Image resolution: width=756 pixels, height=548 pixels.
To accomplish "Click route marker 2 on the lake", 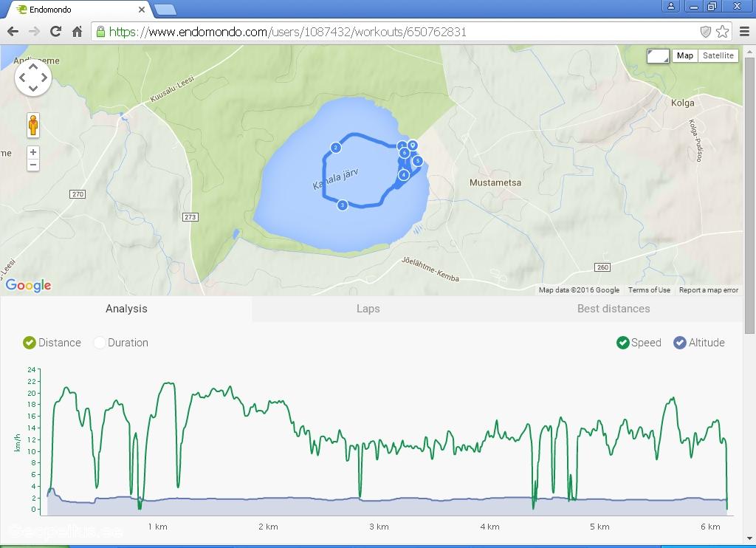I will coord(336,148).
